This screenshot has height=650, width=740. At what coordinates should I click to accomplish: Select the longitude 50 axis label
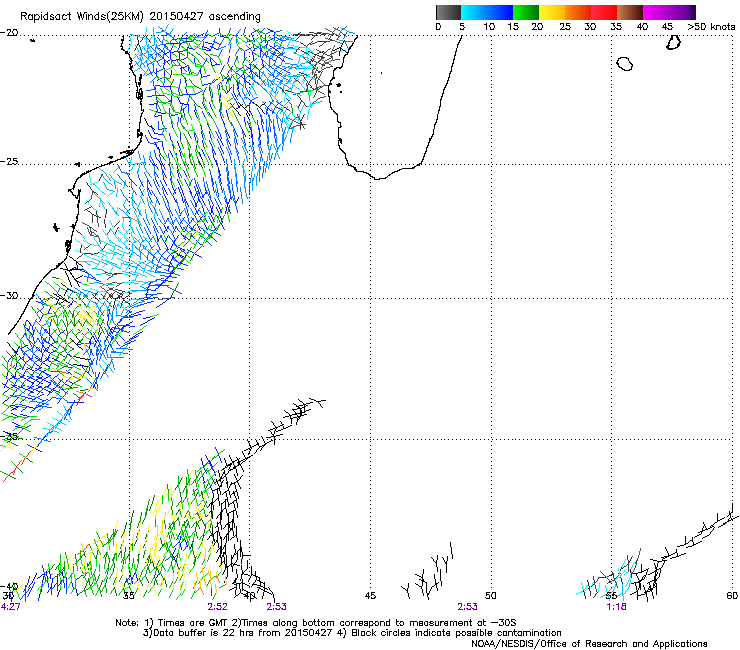click(x=491, y=596)
